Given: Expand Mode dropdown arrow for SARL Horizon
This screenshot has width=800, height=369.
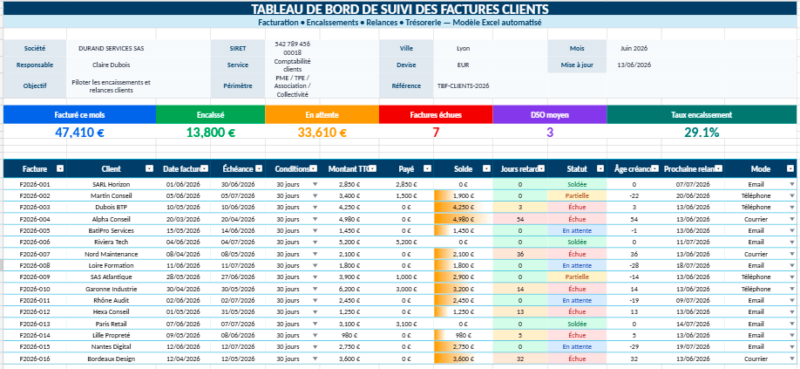Looking at the screenshot, I should (792, 184).
